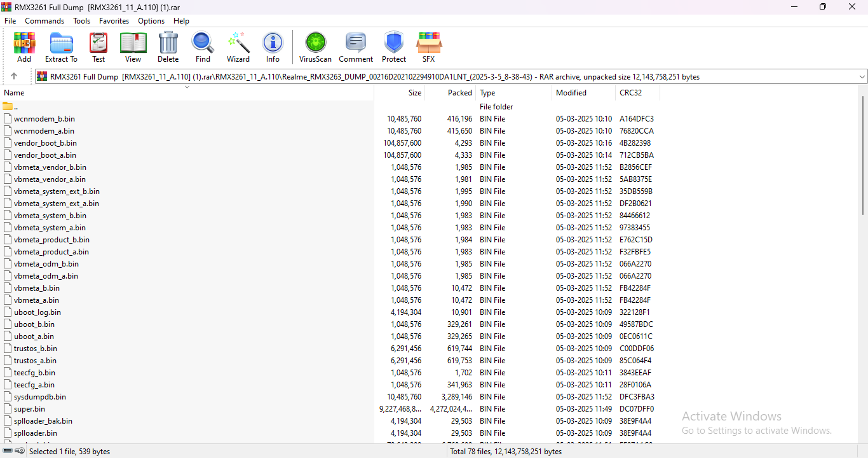This screenshot has height=458, width=868.
Task: Click the SFX toolbar icon
Action: [x=429, y=48]
